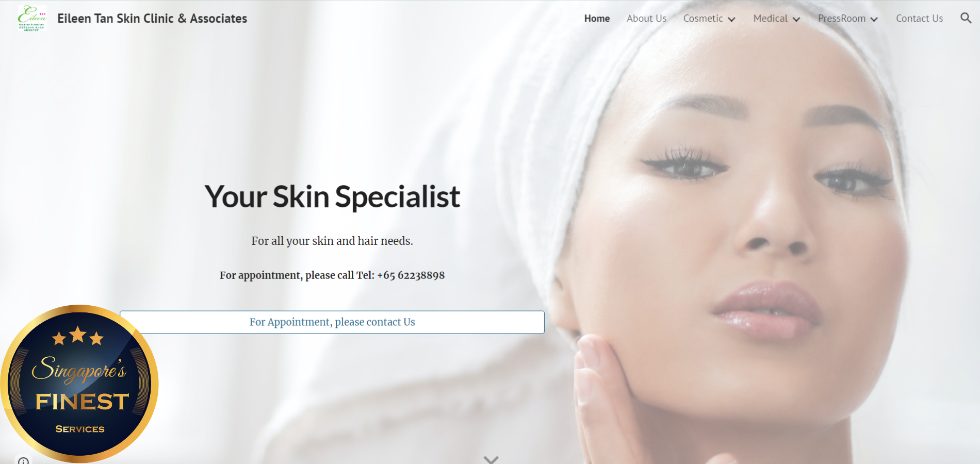Image resolution: width=980 pixels, height=464 pixels.
Task: Expand the PressRoom dropdown arrow
Action: click(x=874, y=19)
